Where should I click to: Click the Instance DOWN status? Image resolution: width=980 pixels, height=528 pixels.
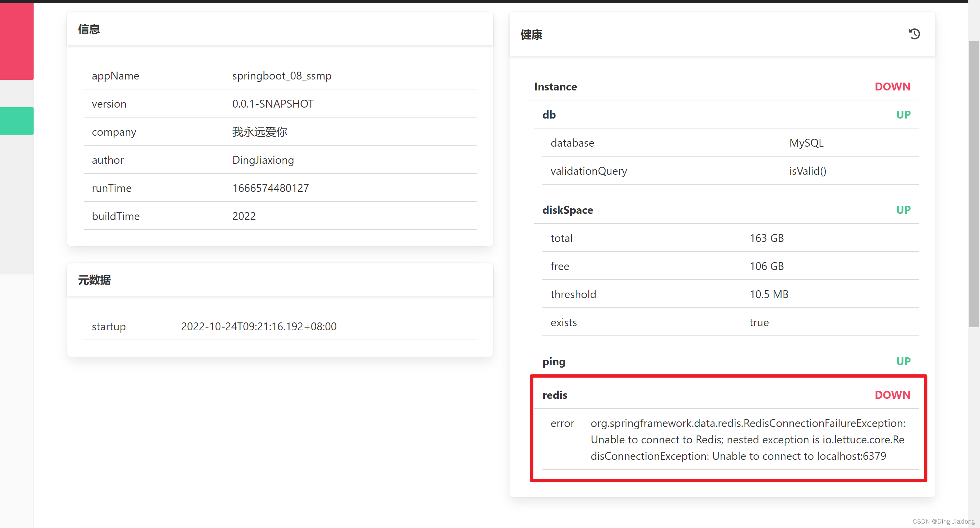(893, 87)
